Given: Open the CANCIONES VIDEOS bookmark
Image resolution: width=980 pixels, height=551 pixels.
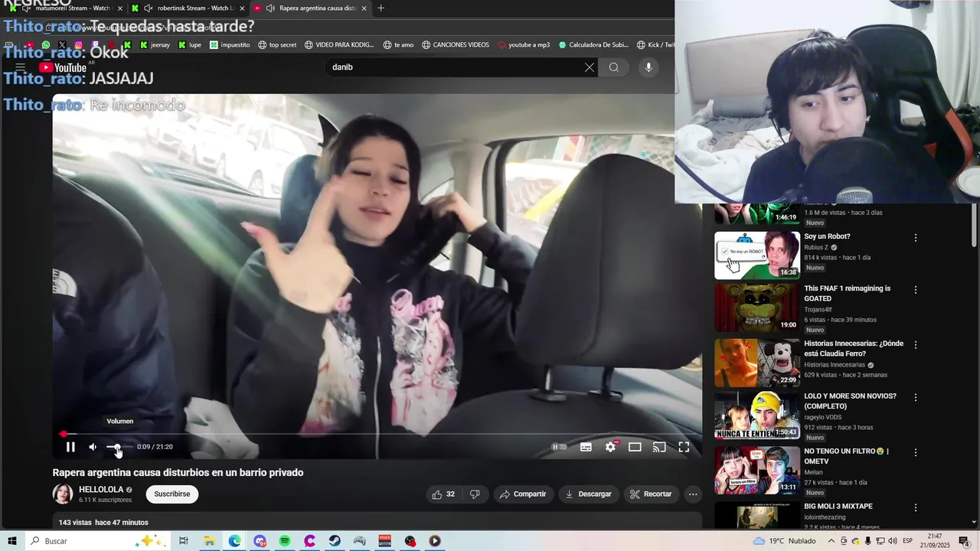Looking at the screenshot, I should pos(455,45).
